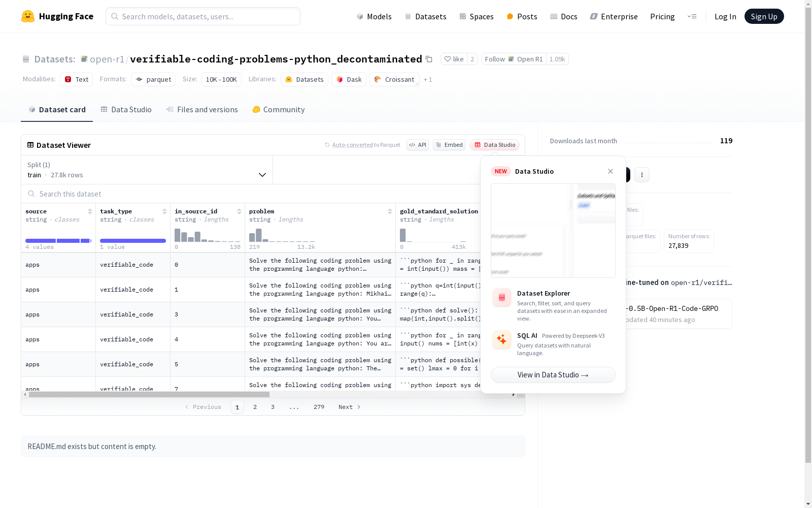This screenshot has width=812, height=508.
Task: Open the SQL AI sparkle icon
Action: (502, 339)
